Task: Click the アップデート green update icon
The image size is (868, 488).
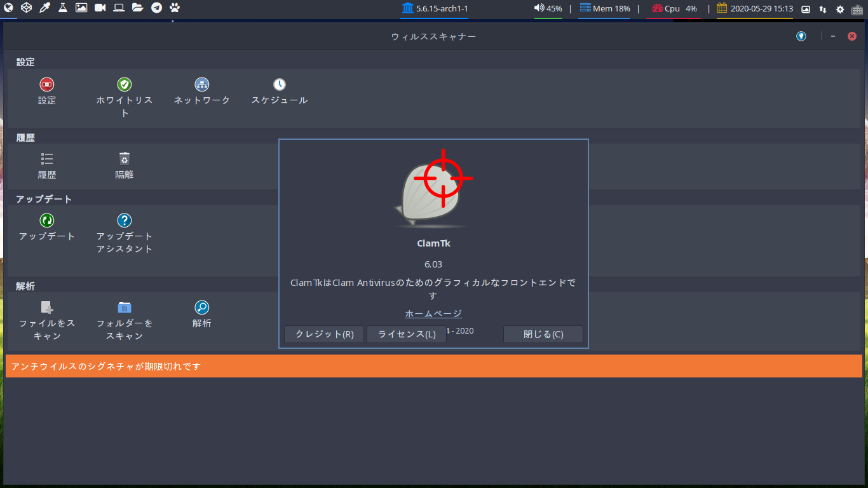Action: click(x=47, y=220)
